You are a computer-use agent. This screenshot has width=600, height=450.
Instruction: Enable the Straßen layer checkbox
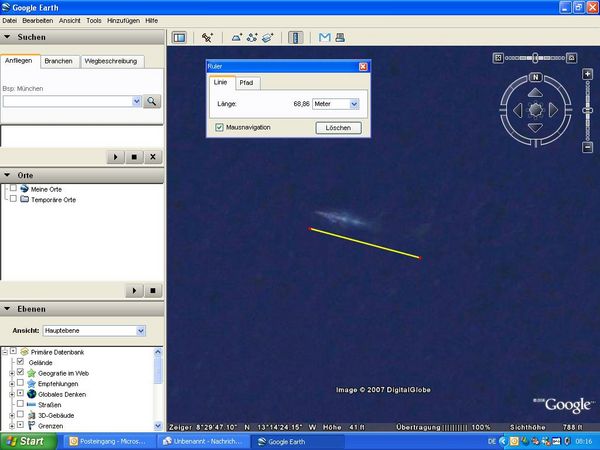(x=21, y=404)
